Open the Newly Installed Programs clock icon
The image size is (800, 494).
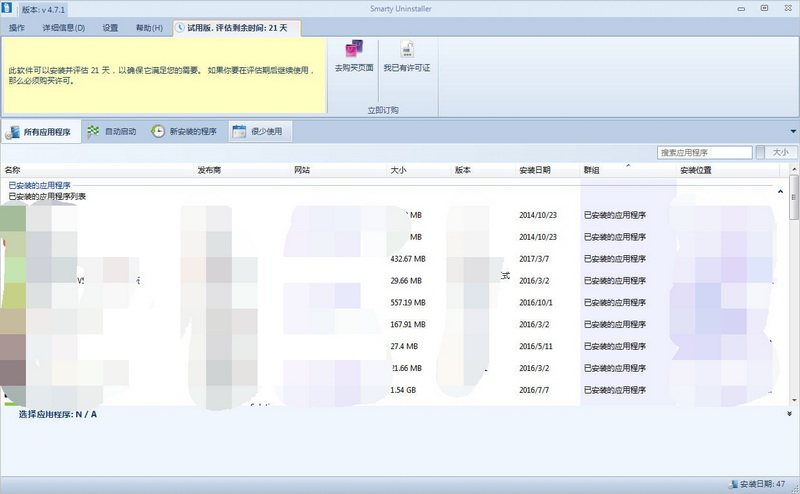(x=158, y=131)
